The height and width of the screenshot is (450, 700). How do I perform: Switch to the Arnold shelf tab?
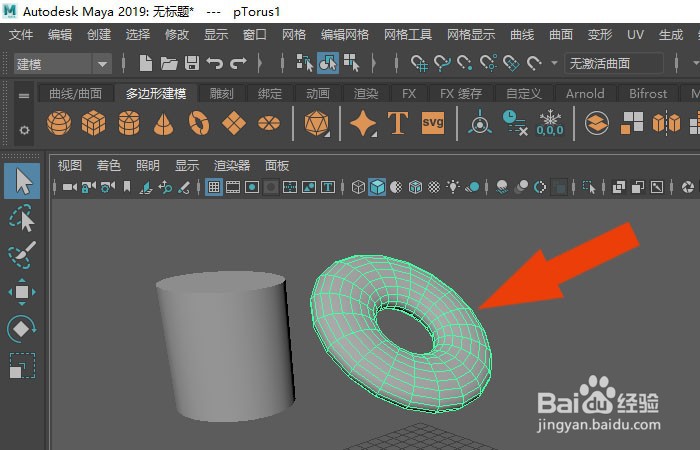coord(585,94)
